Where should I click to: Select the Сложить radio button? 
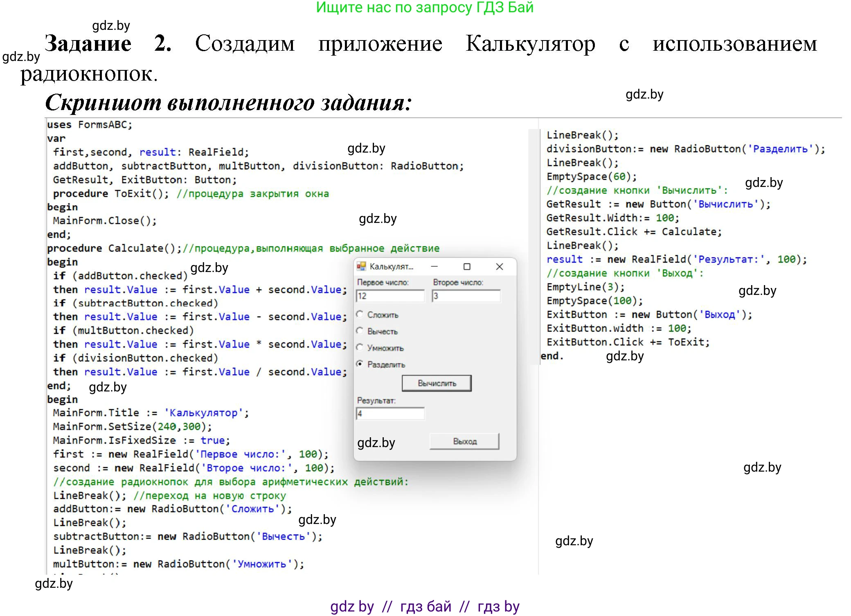click(359, 315)
